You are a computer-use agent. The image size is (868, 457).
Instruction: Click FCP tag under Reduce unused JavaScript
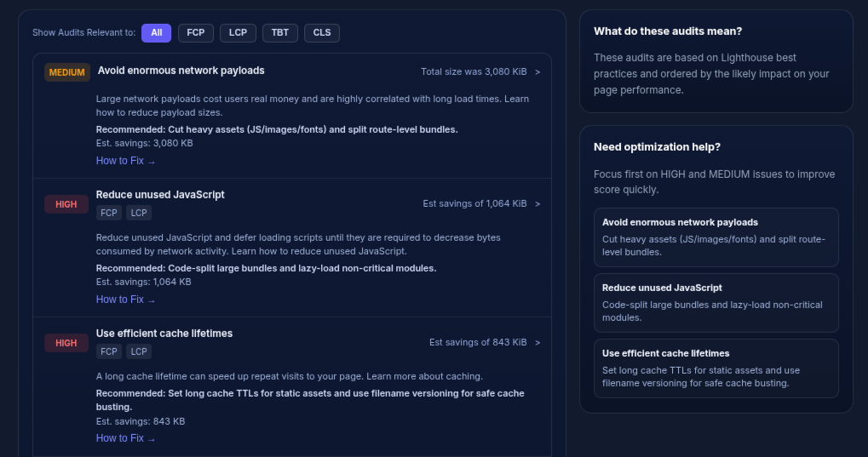point(108,213)
